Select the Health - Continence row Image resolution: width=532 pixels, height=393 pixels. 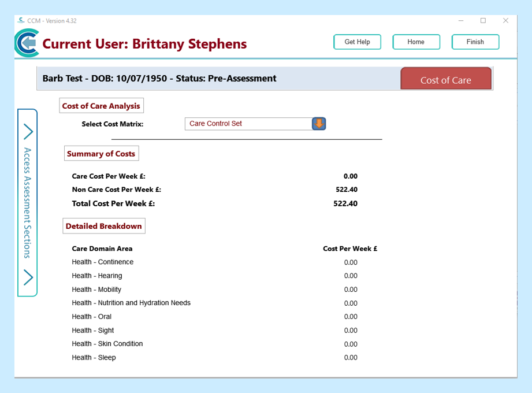(x=102, y=262)
